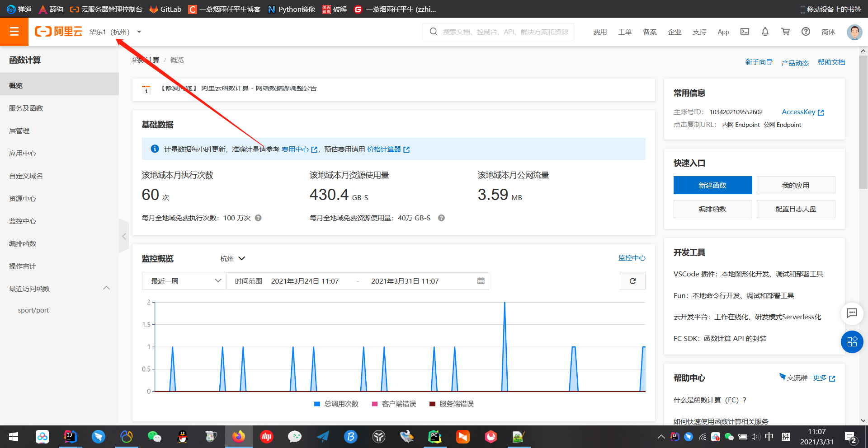
Task: Open the orange hamburger main menu
Action: (14, 32)
